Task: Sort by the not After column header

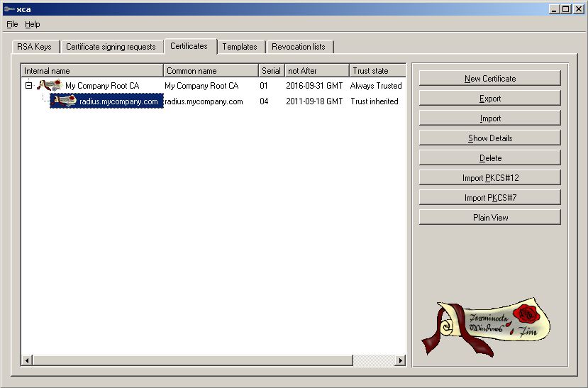Action: [x=316, y=71]
